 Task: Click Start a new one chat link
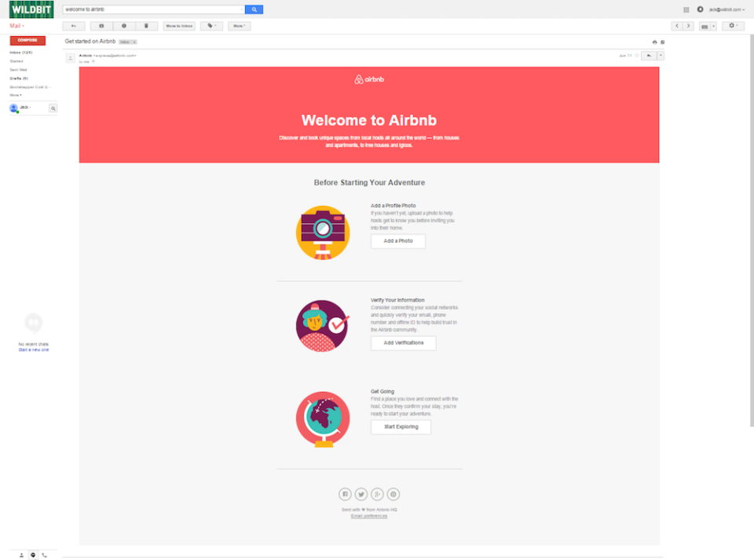pyautogui.click(x=34, y=350)
